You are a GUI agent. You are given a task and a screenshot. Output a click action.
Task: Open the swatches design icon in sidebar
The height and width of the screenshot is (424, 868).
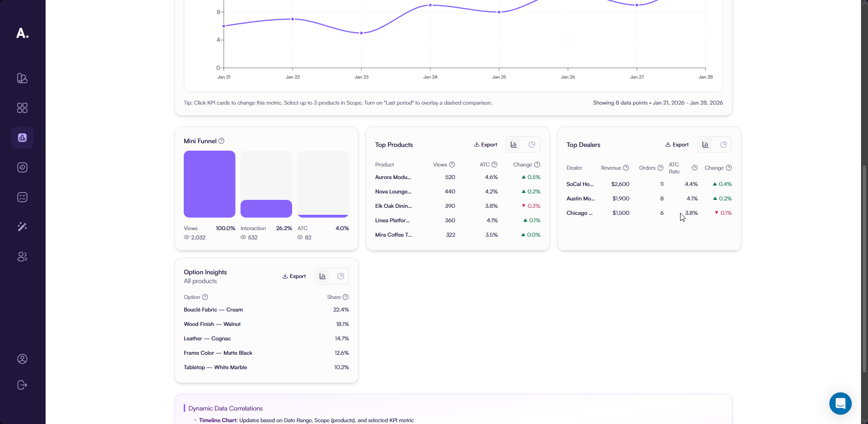[22, 78]
